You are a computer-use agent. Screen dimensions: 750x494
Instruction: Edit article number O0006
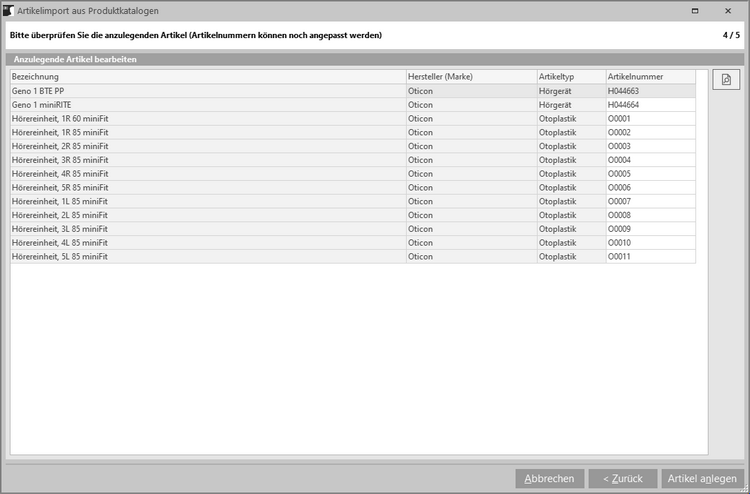pyautogui.click(x=651, y=187)
